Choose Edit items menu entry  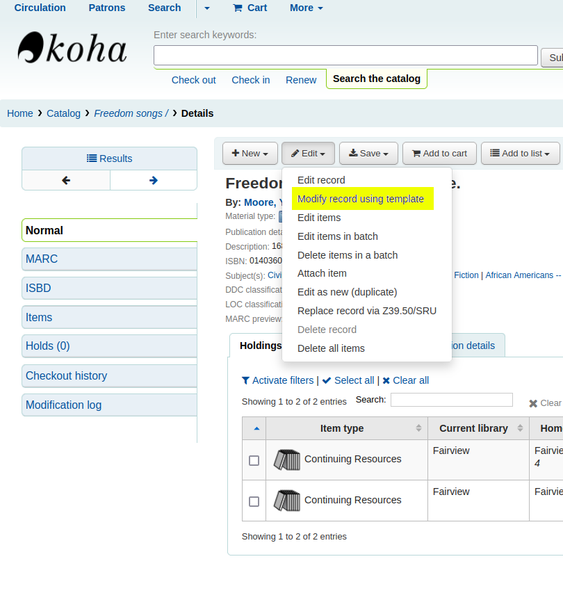point(319,218)
